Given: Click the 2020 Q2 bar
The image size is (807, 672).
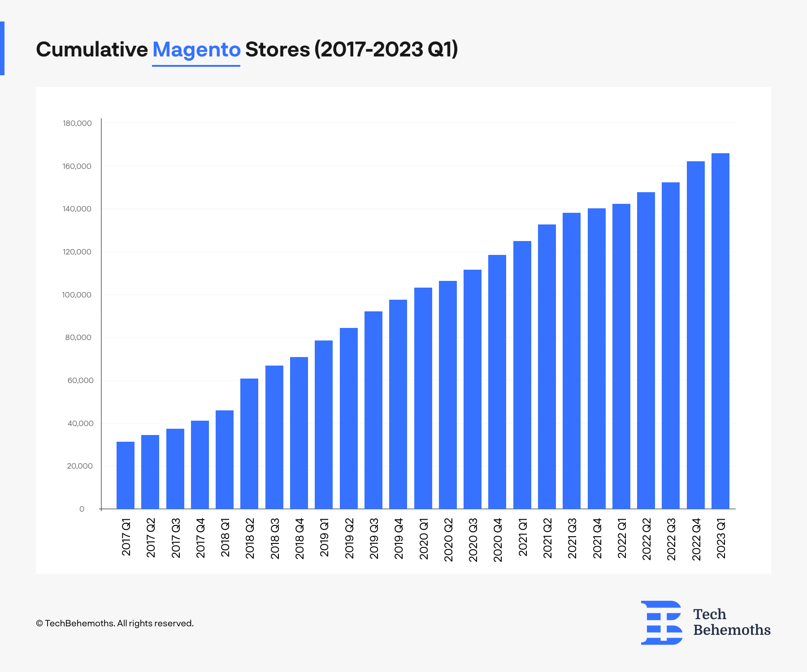Looking at the screenshot, I should (448, 395).
